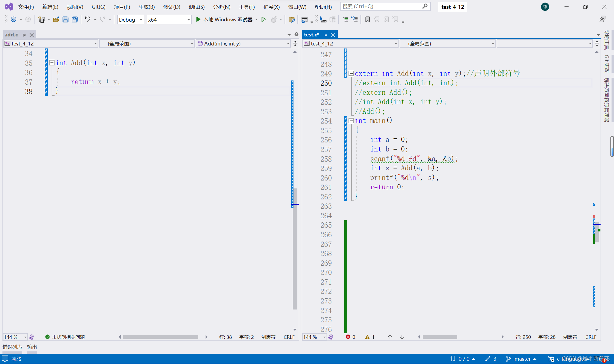Open test_4_12 project dropdown in add.c pane

(x=51, y=44)
